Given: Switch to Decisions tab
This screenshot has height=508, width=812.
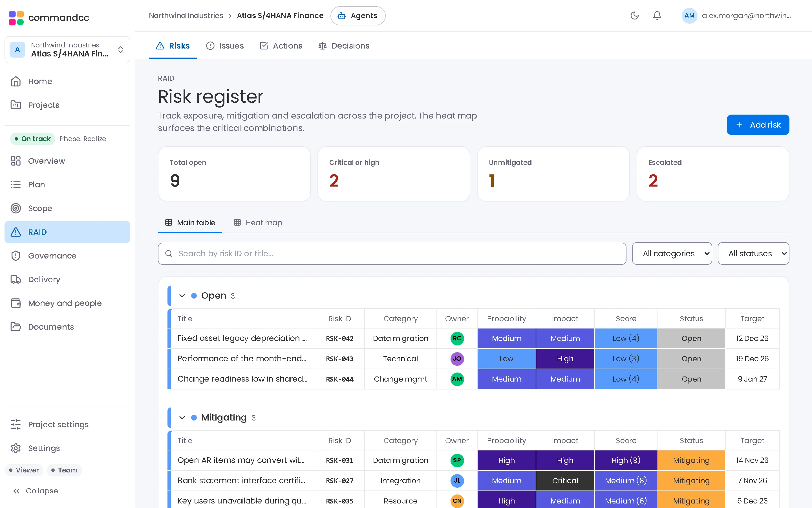Looking at the screenshot, I should tap(344, 46).
